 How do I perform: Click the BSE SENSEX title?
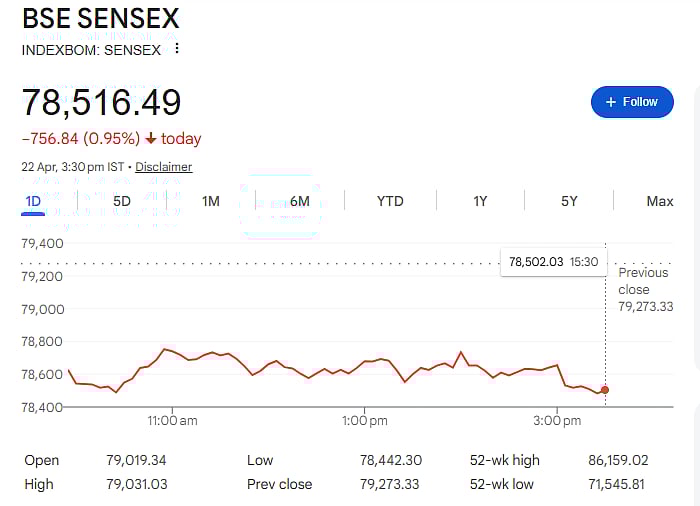tap(101, 18)
